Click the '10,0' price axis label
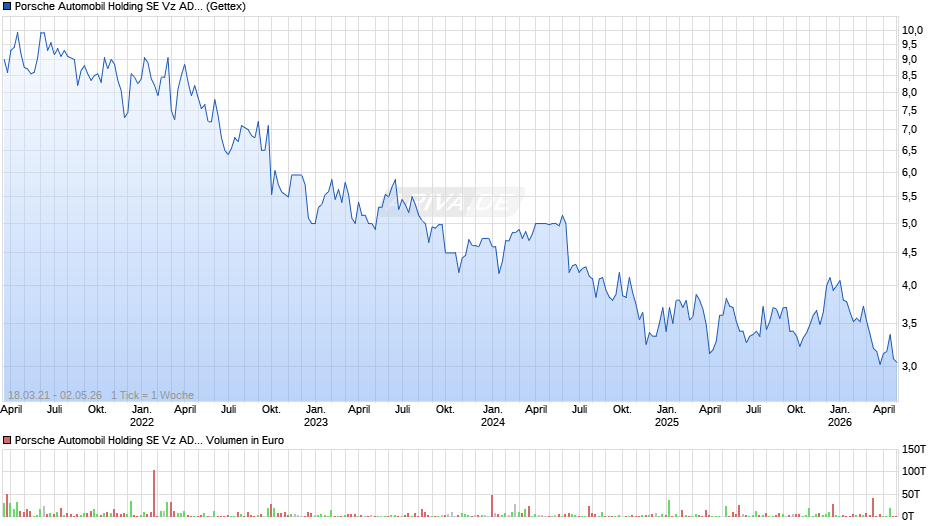Screen dimensions: 940x526 click(912, 30)
